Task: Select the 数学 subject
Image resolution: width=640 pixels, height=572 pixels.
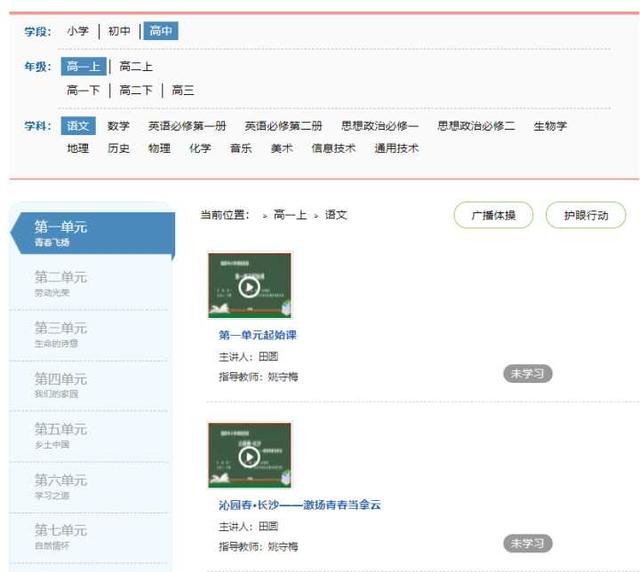Action: [118, 126]
